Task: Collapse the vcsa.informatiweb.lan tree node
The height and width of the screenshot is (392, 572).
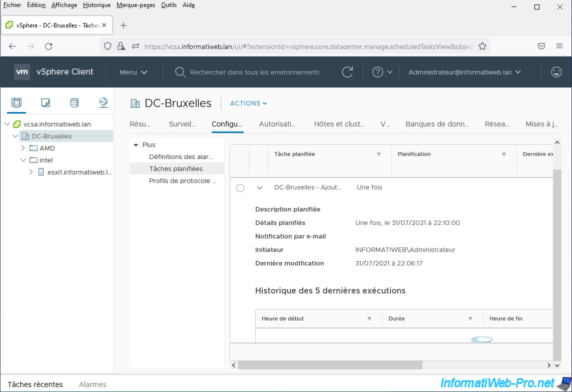Action: tap(8, 124)
